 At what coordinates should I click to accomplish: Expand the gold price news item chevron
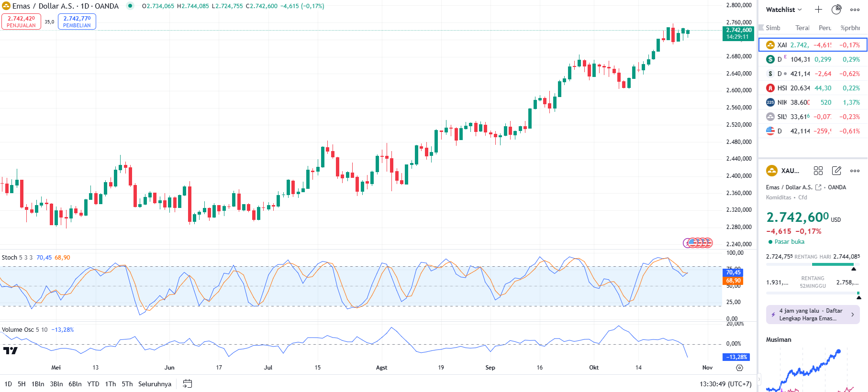pos(853,315)
